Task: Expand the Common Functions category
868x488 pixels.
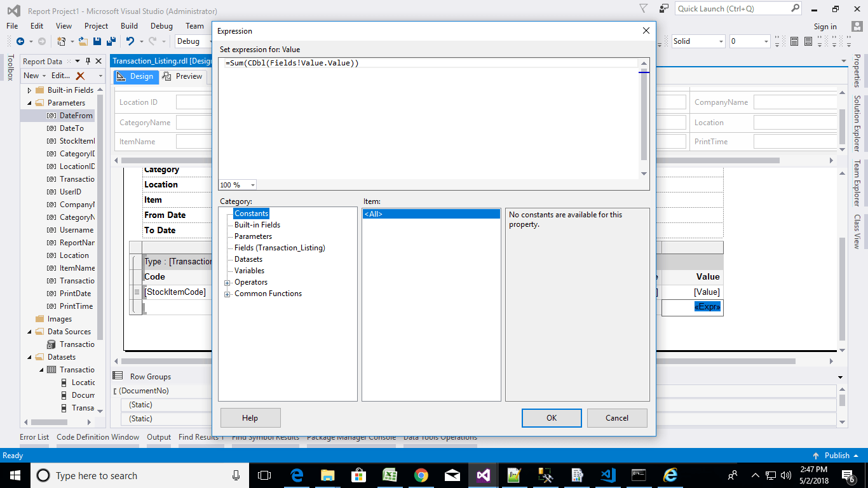Action: (227, 294)
